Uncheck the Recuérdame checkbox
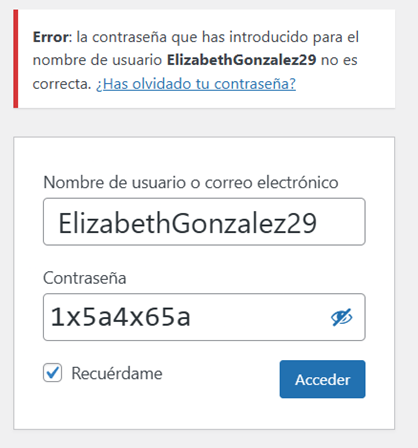The image size is (418, 448). [x=52, y=372]
